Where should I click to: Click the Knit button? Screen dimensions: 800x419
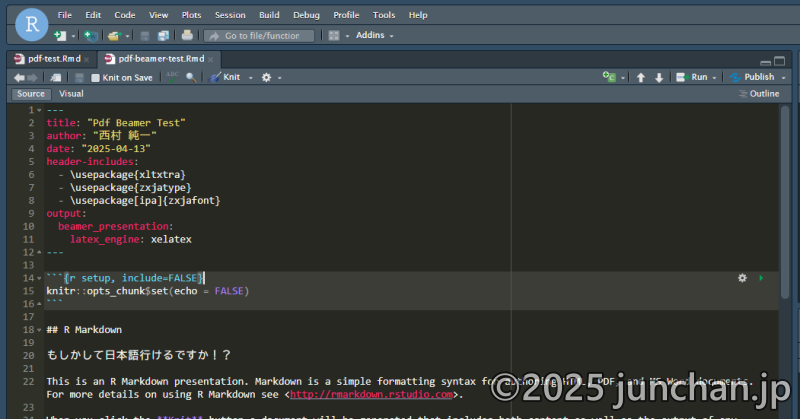225,77
